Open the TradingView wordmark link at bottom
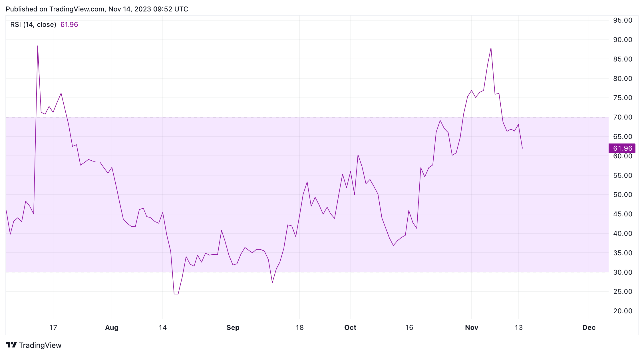Viewport: 644px width, 355px height. 40,345
